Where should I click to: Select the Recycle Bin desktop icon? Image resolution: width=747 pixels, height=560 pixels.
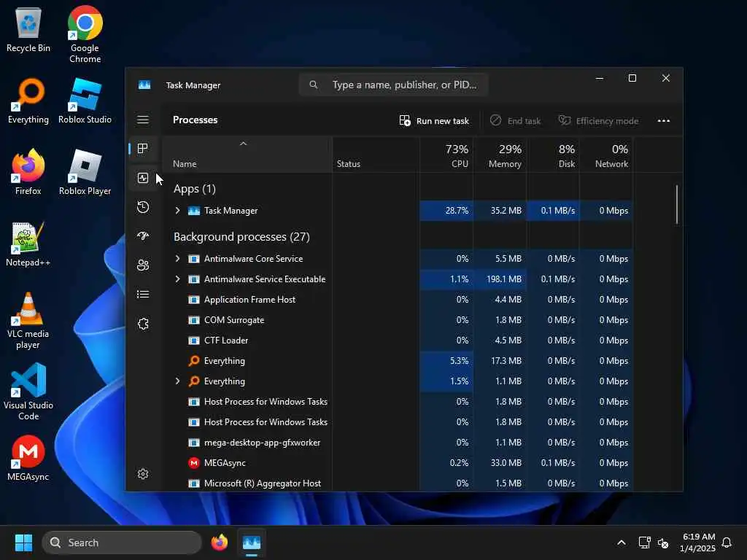(28, 29)
